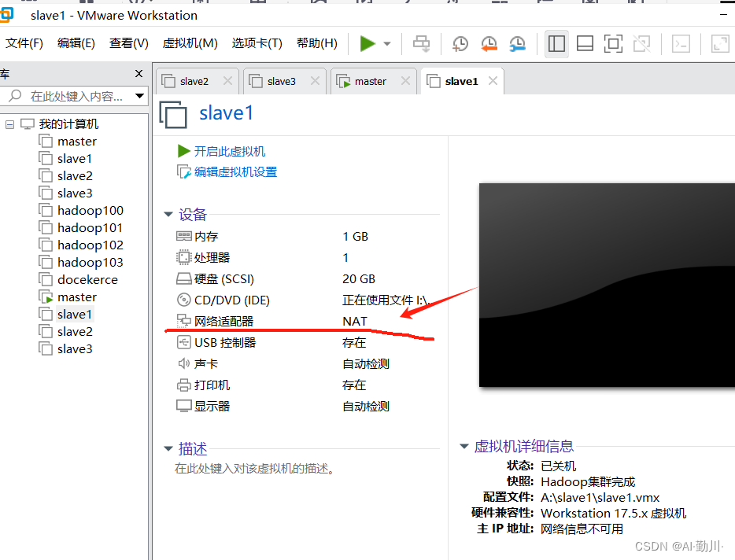The height and width of the screenshot is (560, 735).
Task: Open the 帮助(H) menu
Action: tap(317, 43)
